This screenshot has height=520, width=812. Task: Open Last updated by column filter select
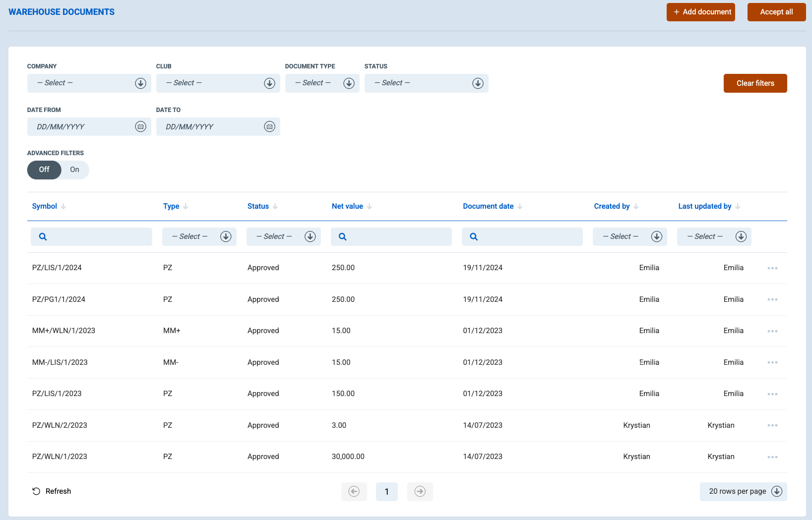coord(714,237)
